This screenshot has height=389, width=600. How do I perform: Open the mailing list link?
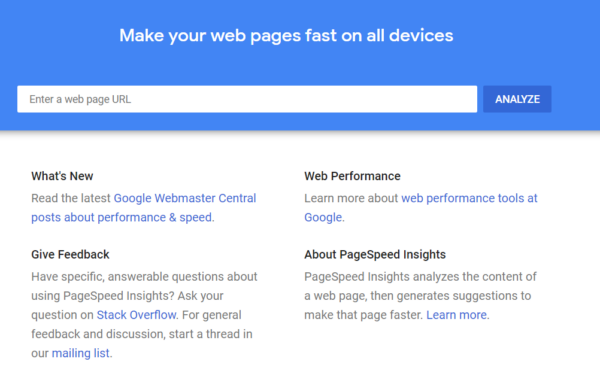tap(80, 353)
